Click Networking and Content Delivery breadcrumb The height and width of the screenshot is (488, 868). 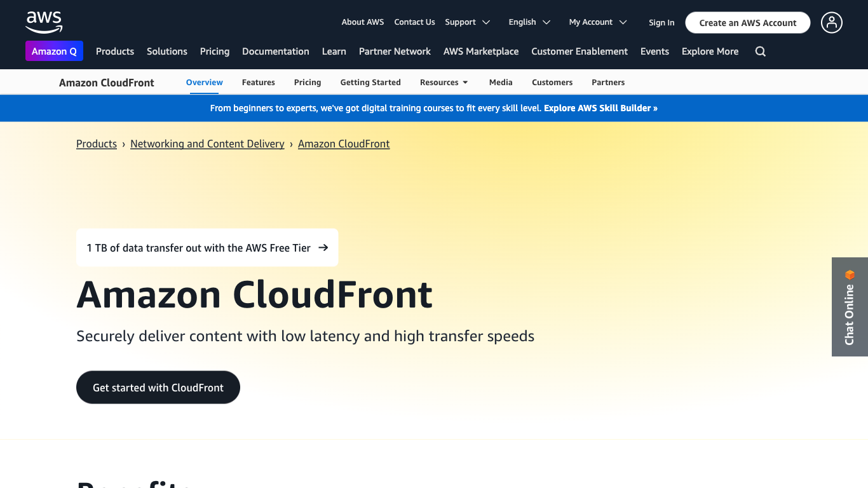click(207, 144)
